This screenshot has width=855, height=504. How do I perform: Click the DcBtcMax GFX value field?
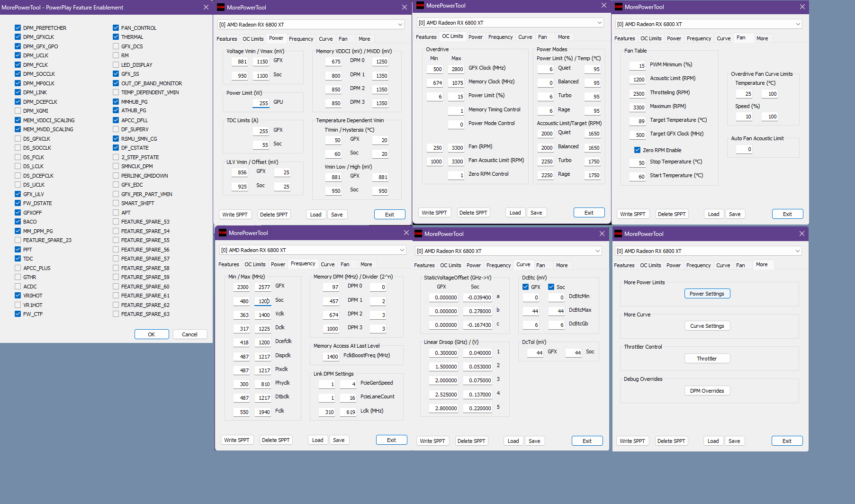click(531, 311)
